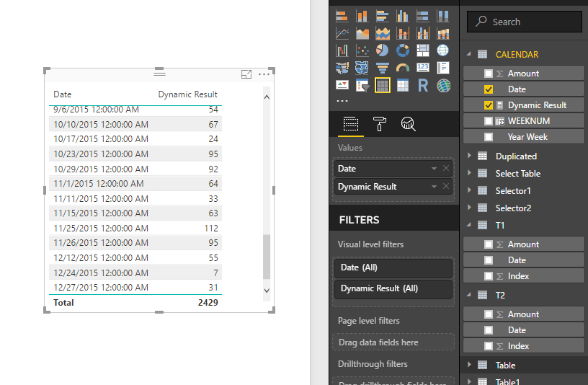
Task: Remove Date field from Values
Action: tap(446, 169)
